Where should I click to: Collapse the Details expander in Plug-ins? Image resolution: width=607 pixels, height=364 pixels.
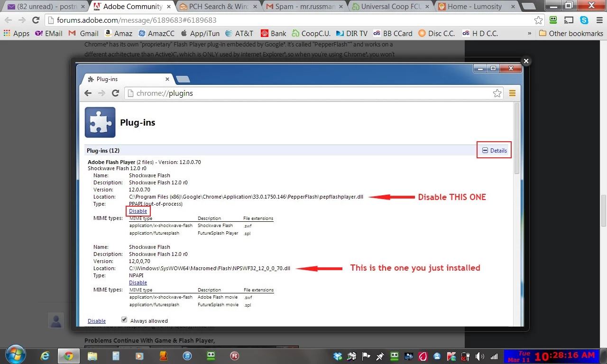[x=494, y=150]
